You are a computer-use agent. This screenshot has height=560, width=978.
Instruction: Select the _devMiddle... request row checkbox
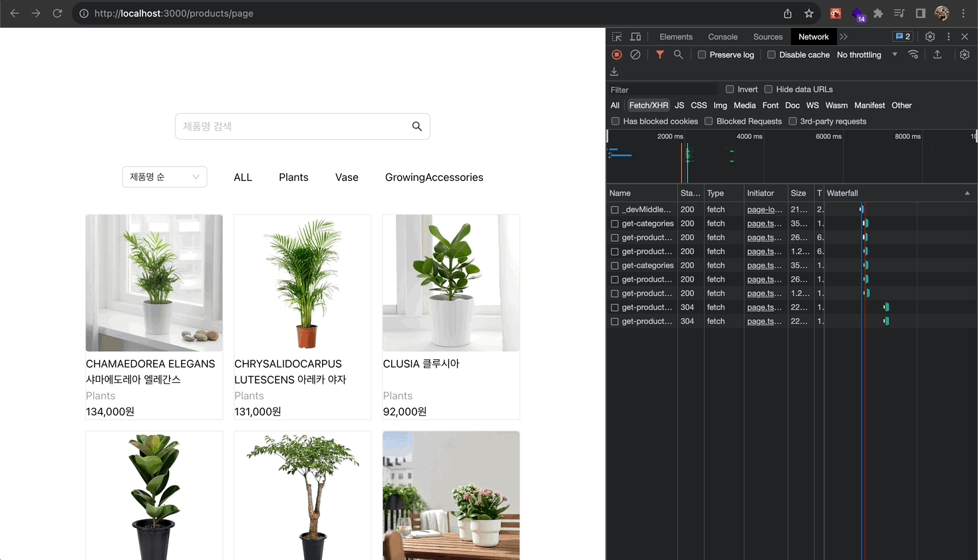(615, 210)
